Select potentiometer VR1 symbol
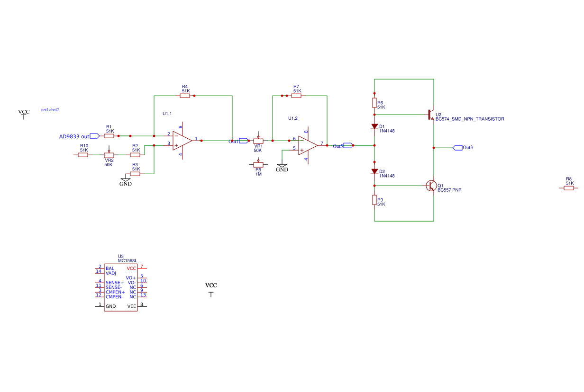 [258, 140]
